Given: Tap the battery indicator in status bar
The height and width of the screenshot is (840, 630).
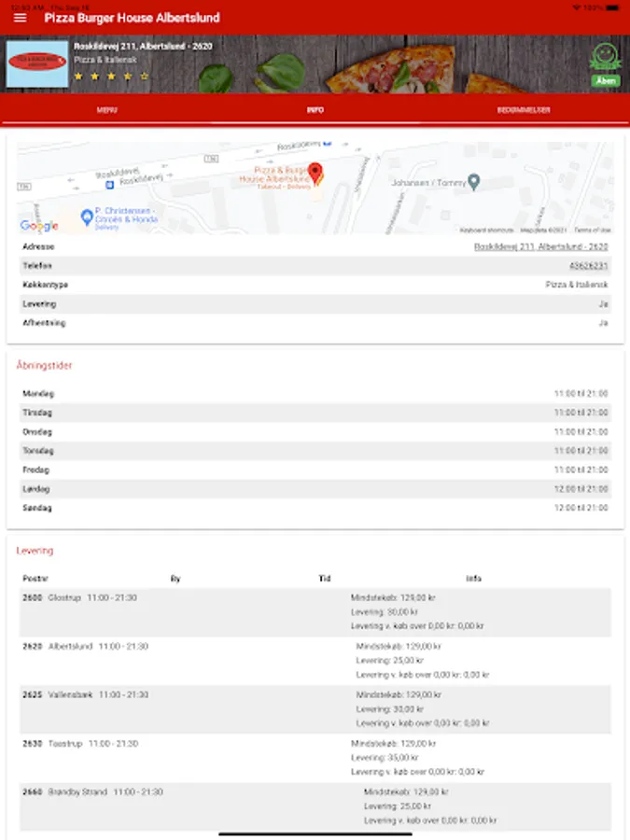Looking at the screenshot, I should 613,7.
